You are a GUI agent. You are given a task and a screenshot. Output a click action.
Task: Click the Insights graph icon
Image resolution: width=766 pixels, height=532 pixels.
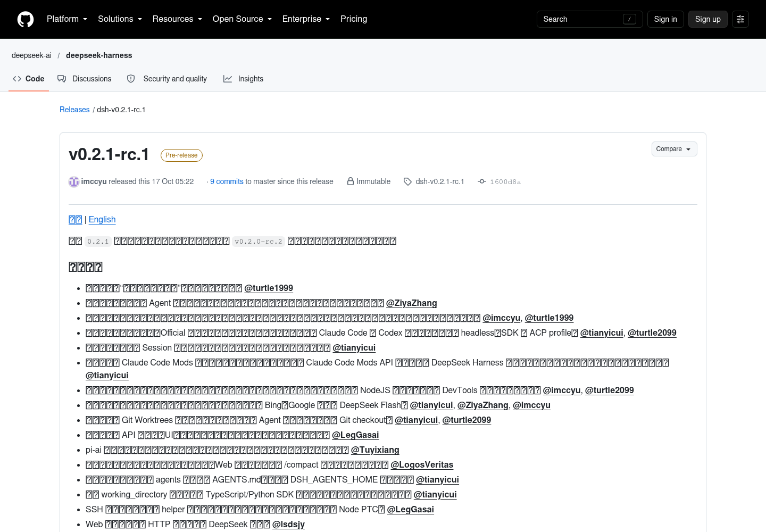pos(228,79)
